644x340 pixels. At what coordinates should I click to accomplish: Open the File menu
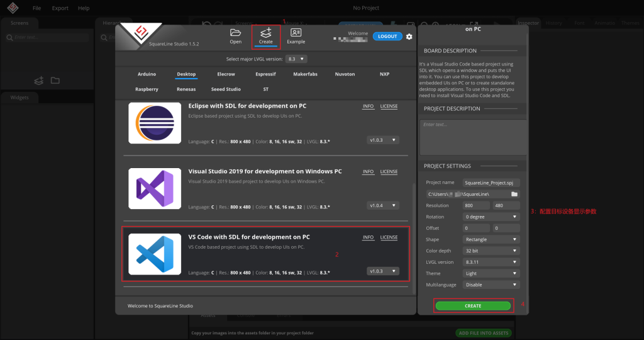point(36,8)
